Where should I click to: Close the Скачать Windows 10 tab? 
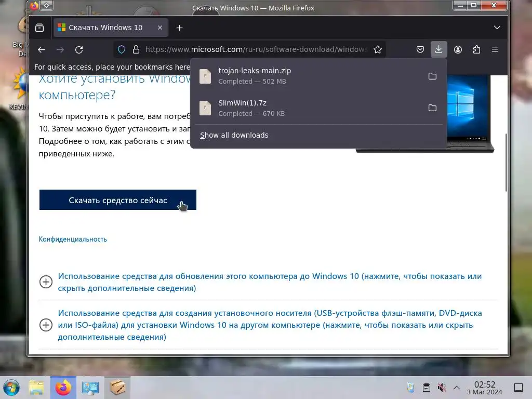(x=160, y=28)
